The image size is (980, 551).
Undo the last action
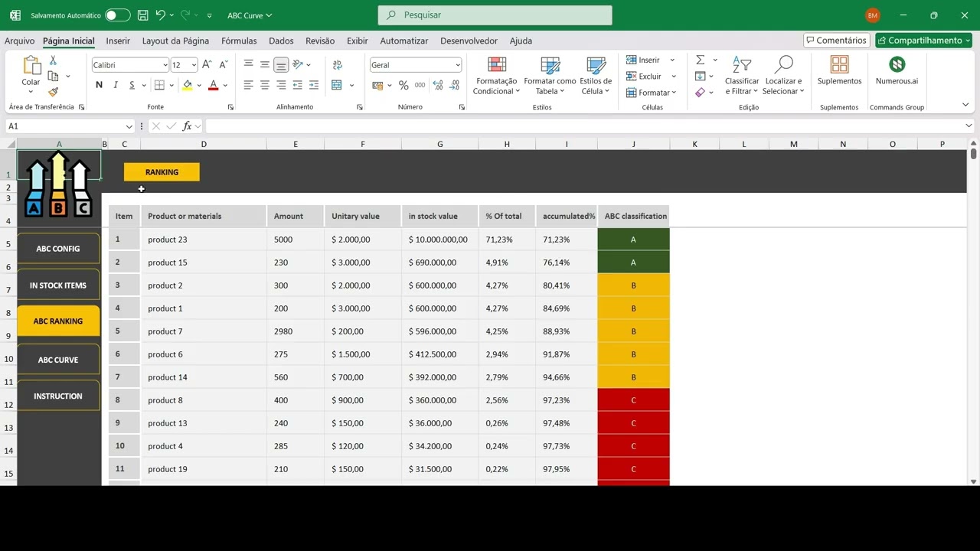point(160,15)
